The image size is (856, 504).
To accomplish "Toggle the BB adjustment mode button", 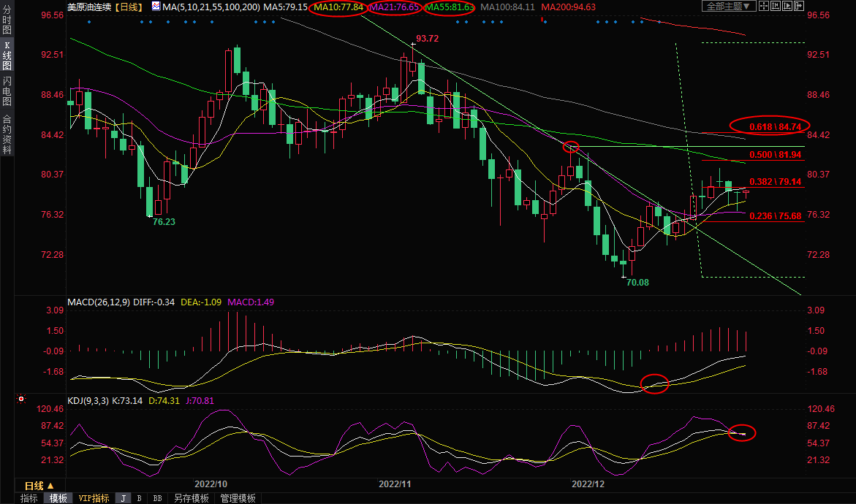I will (157, 498).
